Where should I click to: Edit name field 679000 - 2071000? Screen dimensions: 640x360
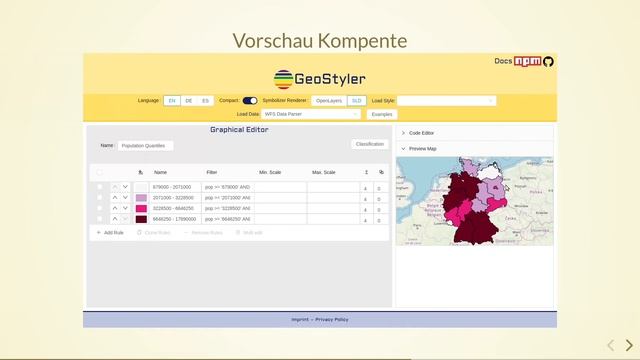[x=176, y=187]
